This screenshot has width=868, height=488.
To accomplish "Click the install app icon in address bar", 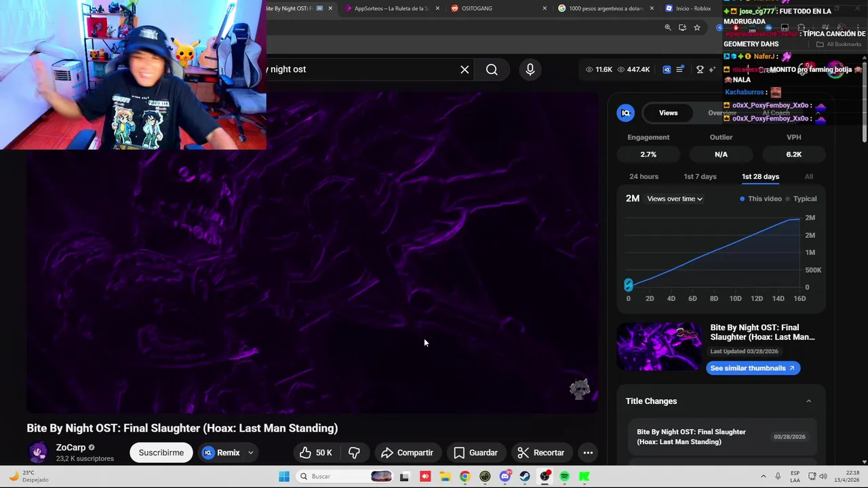I will click(682, 27).
